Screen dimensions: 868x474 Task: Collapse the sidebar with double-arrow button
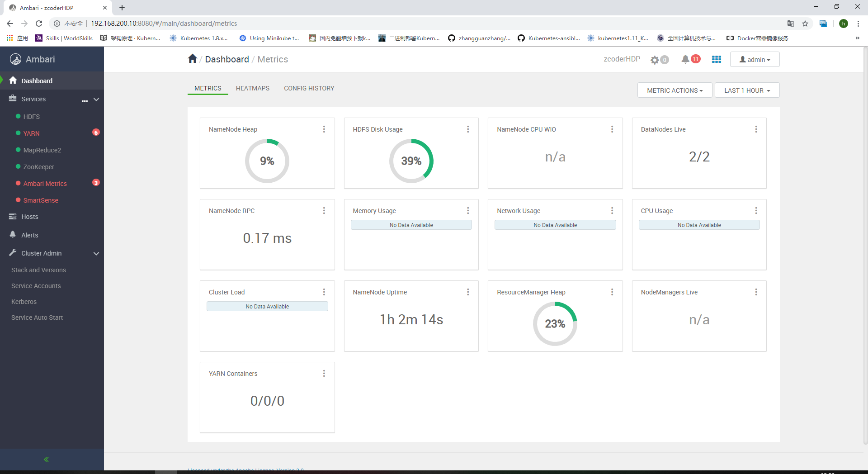(x=46, y=460)
